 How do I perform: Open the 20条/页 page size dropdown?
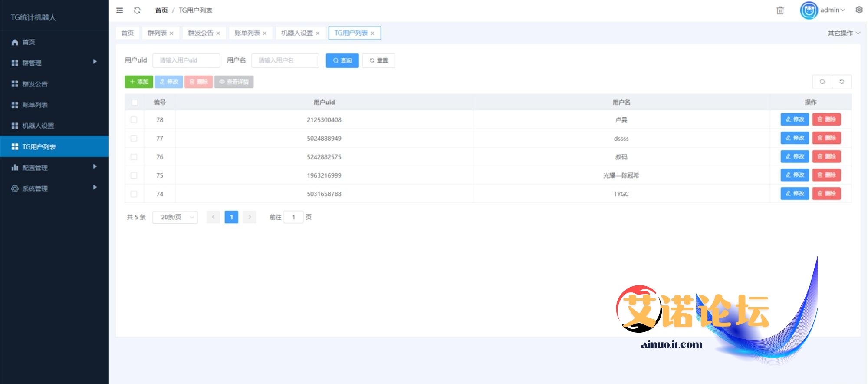(175, 217)
